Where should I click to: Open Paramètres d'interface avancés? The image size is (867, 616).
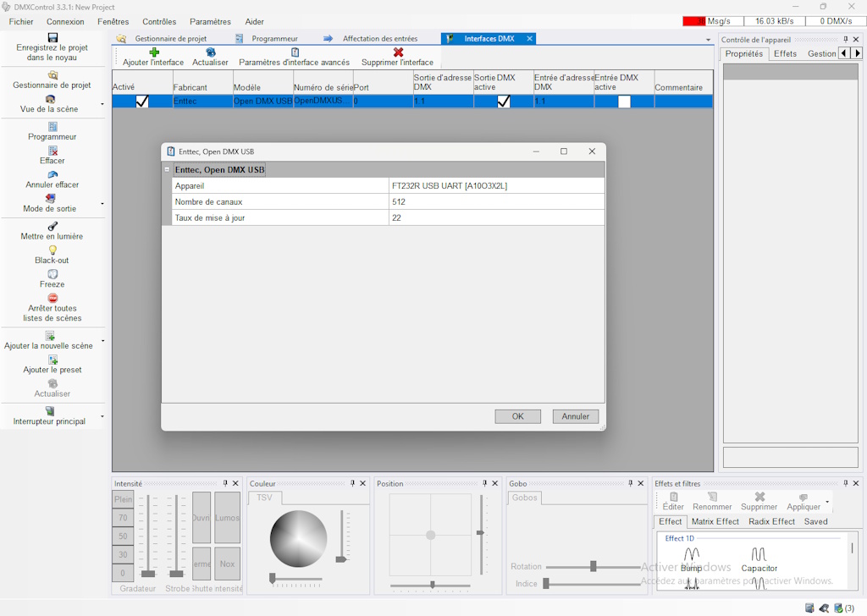[295, 52]
